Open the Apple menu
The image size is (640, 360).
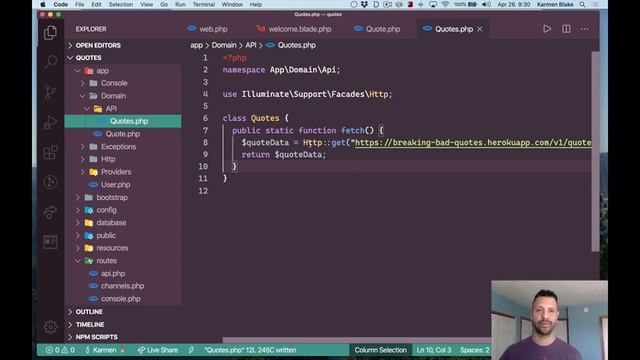pos(42,4)
